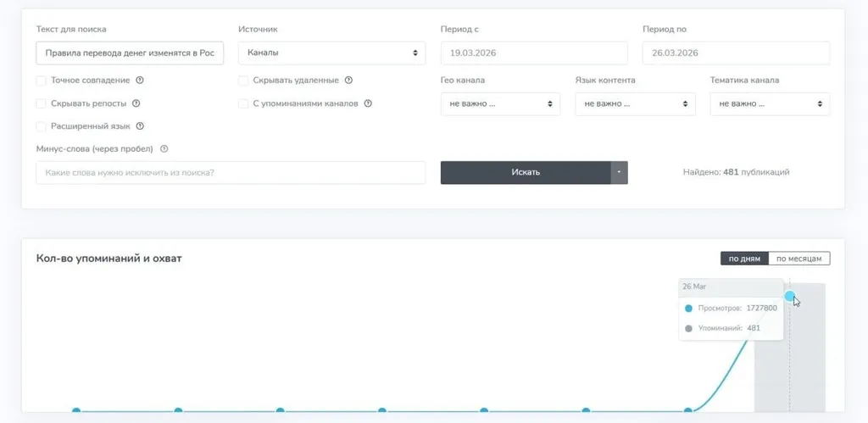Click help icon next to Расширенный язык
The width and height of the screenshot is (868, 423).
[x=140, y=126]
